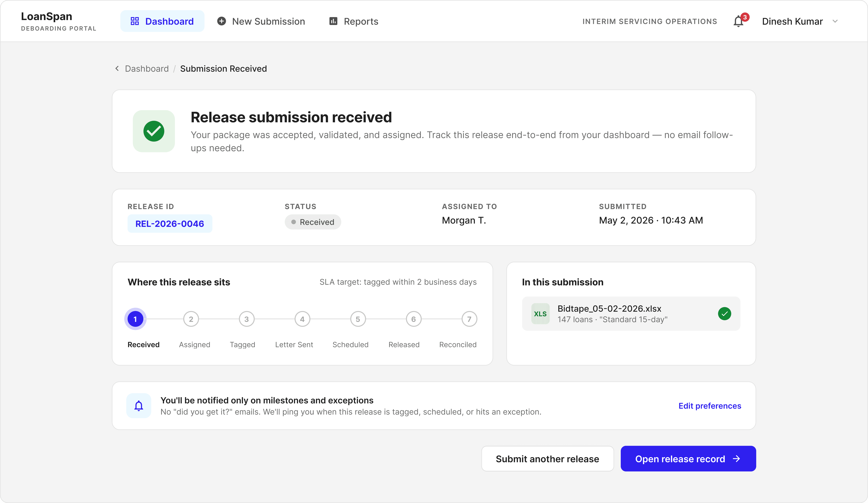The image size is (868, 503).
Task: Click the green success checkmark icon
Action: [x=154, y=131]
